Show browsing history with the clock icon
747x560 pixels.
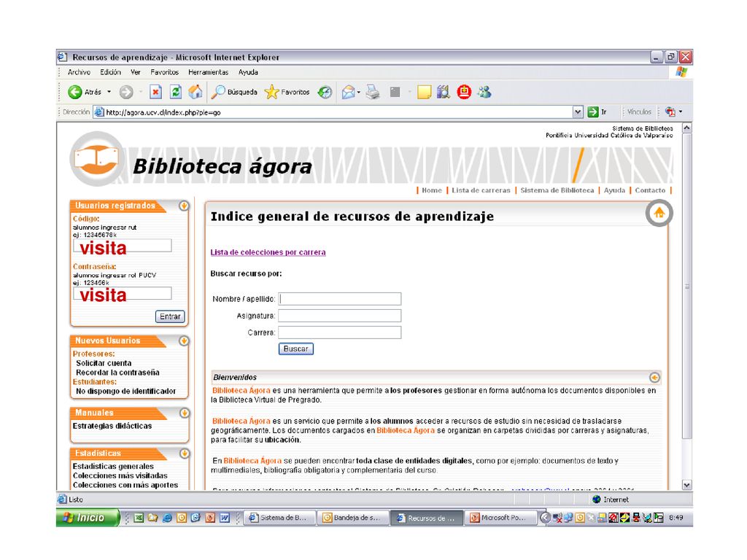325,92
